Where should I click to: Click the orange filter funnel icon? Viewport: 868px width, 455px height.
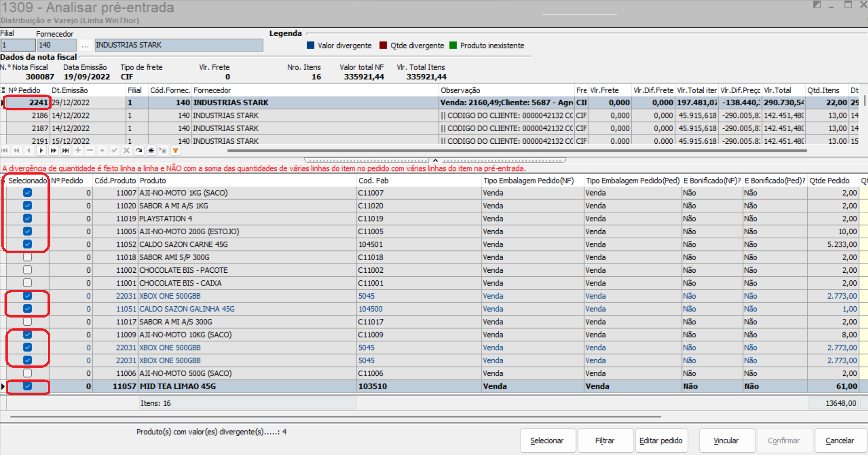(176, 151)
